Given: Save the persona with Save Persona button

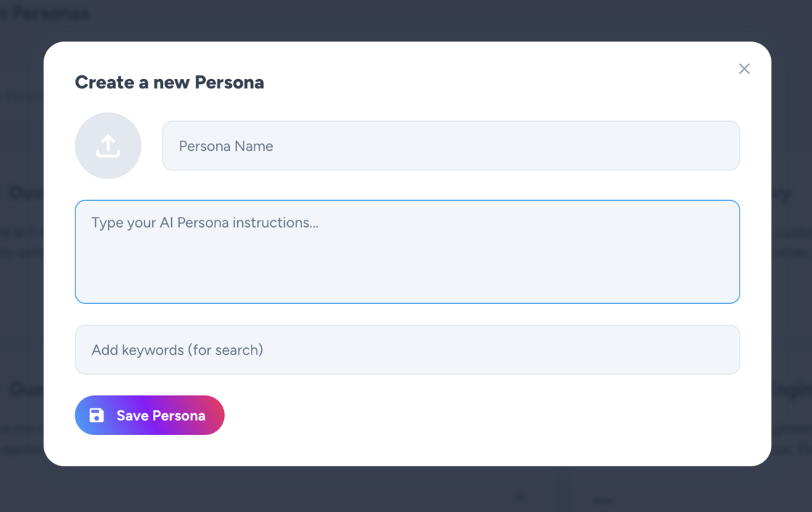Looking at the screenshot, I should pyautogui.click(x=149, y=415).
